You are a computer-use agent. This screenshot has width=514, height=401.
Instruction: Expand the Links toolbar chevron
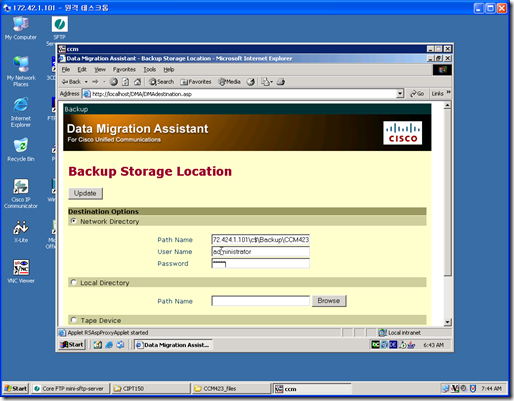pyautogui.click(x=448, y=92)
